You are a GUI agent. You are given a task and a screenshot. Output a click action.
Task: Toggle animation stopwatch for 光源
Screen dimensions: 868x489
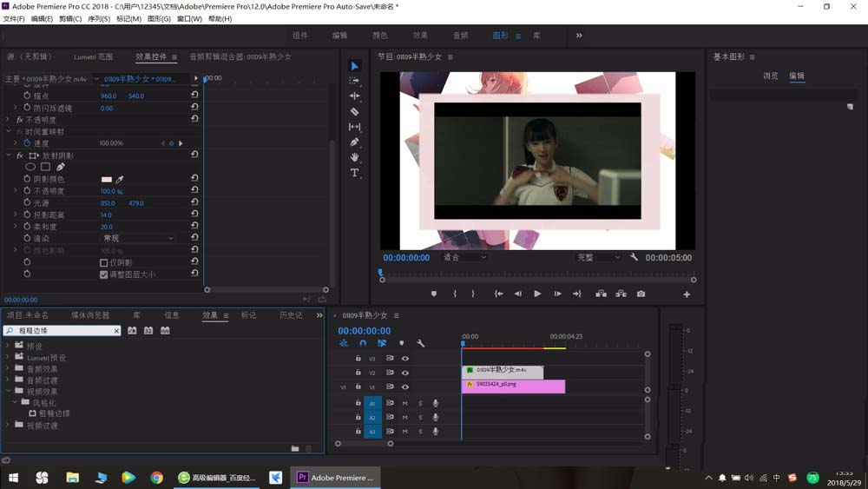point(27,202)
